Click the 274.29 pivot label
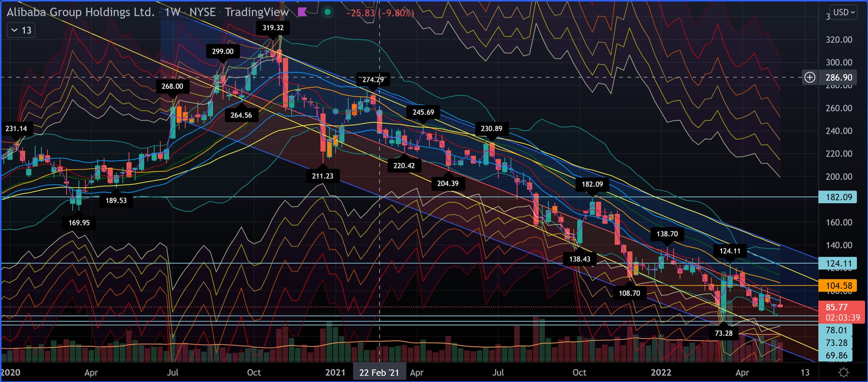The height and width of the screenshot is (382, 868). tap(373, 80)
